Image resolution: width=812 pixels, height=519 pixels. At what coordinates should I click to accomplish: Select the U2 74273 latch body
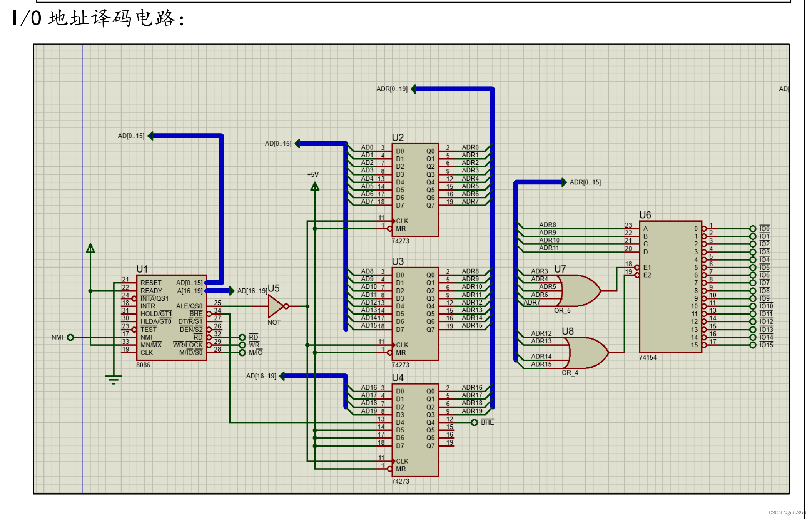tap(415, 189)
